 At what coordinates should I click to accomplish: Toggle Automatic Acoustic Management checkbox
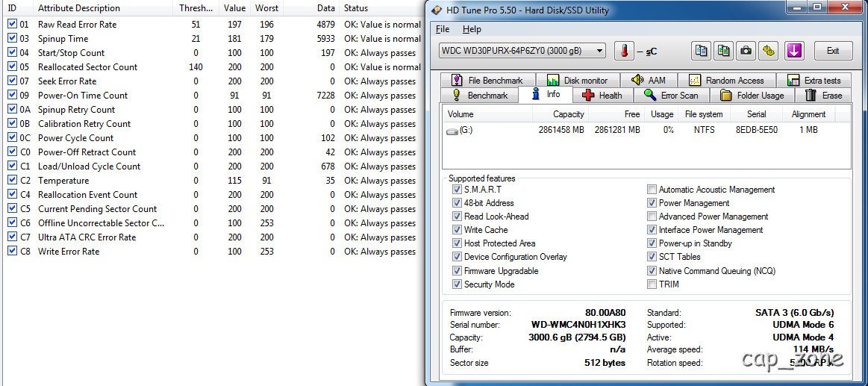tap(652, 190)
